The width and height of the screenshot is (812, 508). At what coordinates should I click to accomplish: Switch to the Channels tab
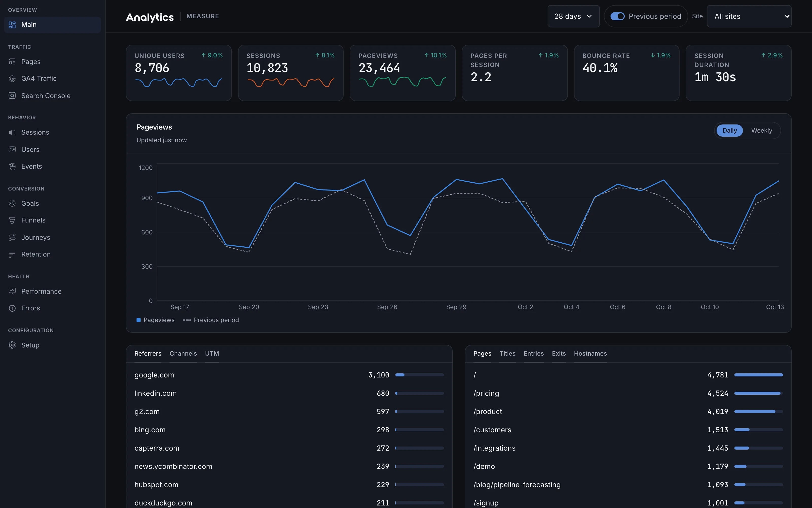click(x=183, y=354)
